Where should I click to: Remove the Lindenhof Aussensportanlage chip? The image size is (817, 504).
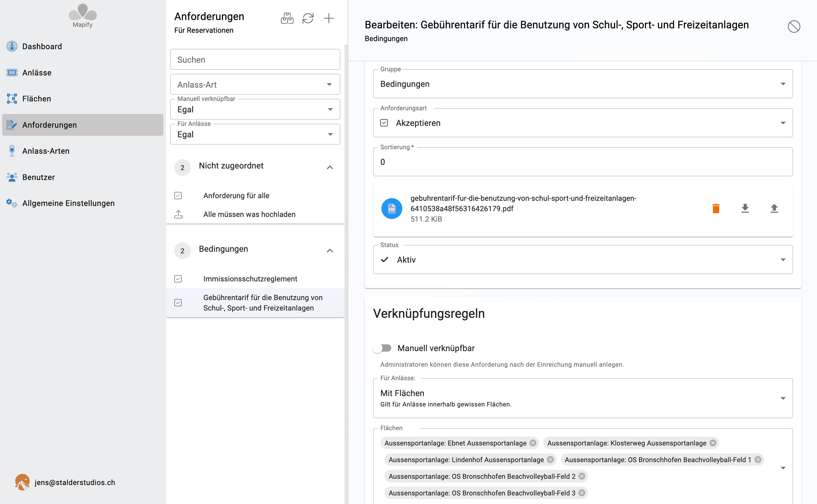550,459
